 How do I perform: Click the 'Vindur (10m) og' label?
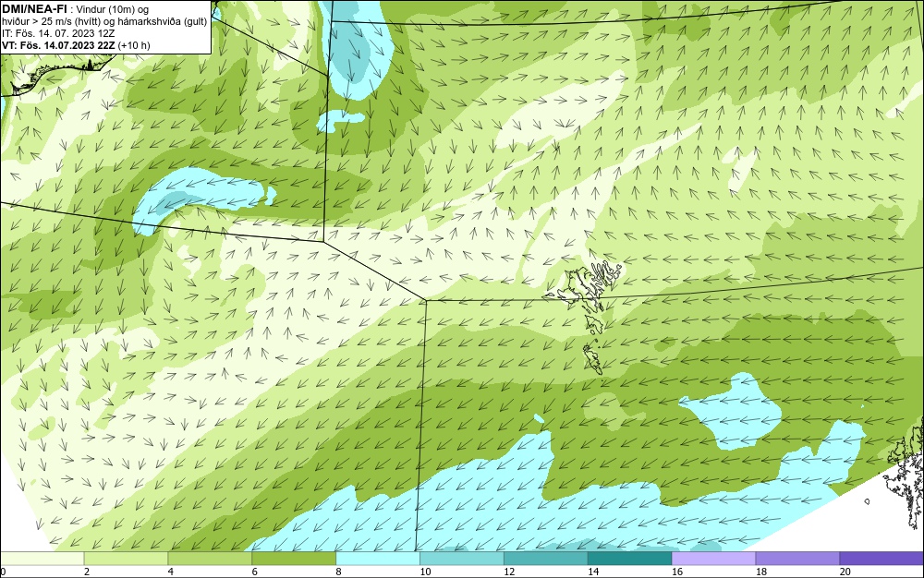coord(113,9)
